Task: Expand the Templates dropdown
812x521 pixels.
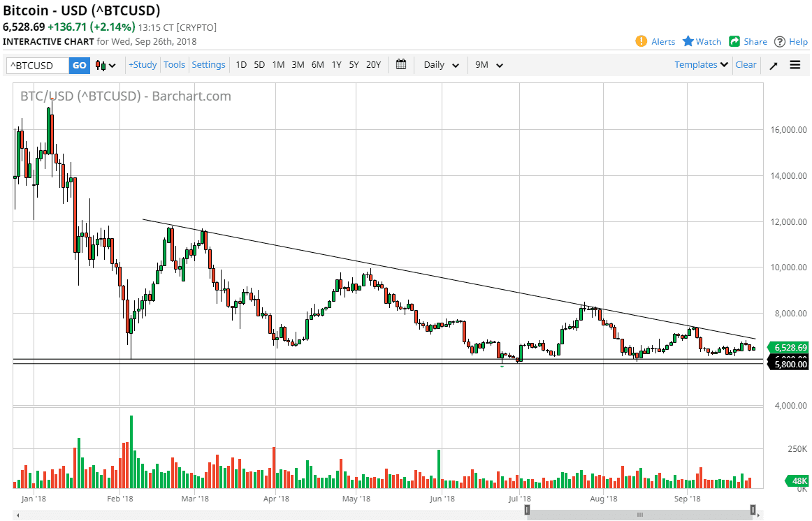Action: [701, 64]
